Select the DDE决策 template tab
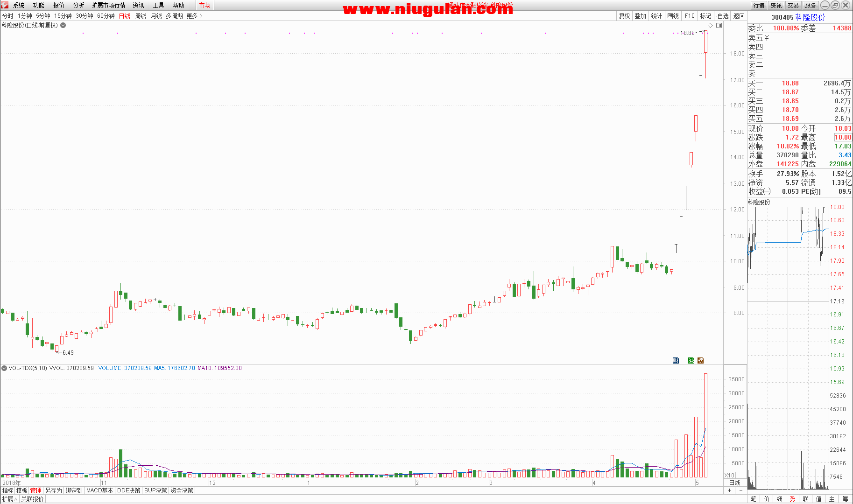The width and height of the screenshot is (853, 504). 128,490
